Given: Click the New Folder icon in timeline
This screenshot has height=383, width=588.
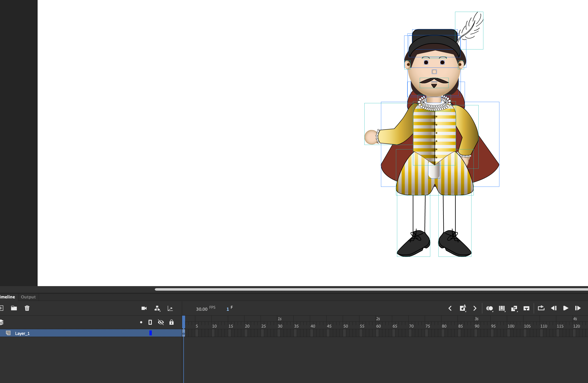Looking at the screenshot, I should click(x=14, y=308).
